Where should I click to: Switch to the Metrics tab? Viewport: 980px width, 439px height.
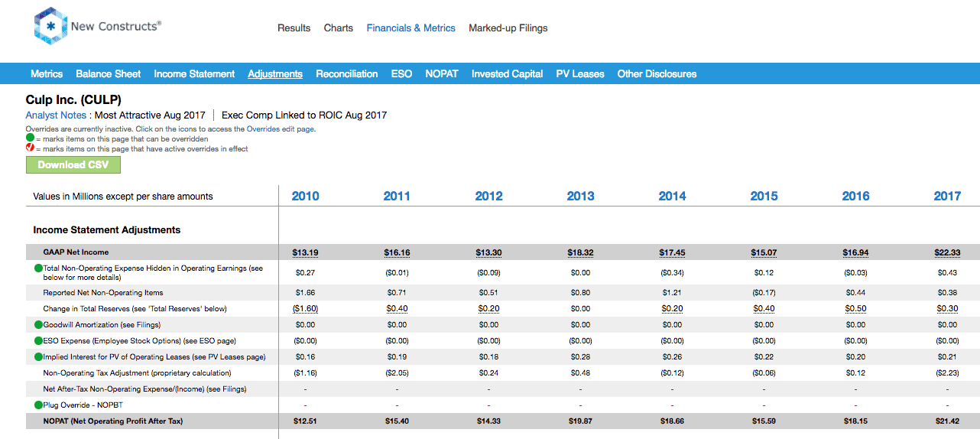(x=47, y=74)
